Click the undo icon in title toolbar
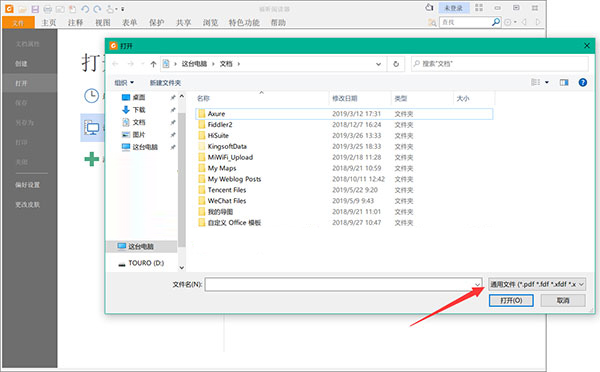 coord(85,9)
